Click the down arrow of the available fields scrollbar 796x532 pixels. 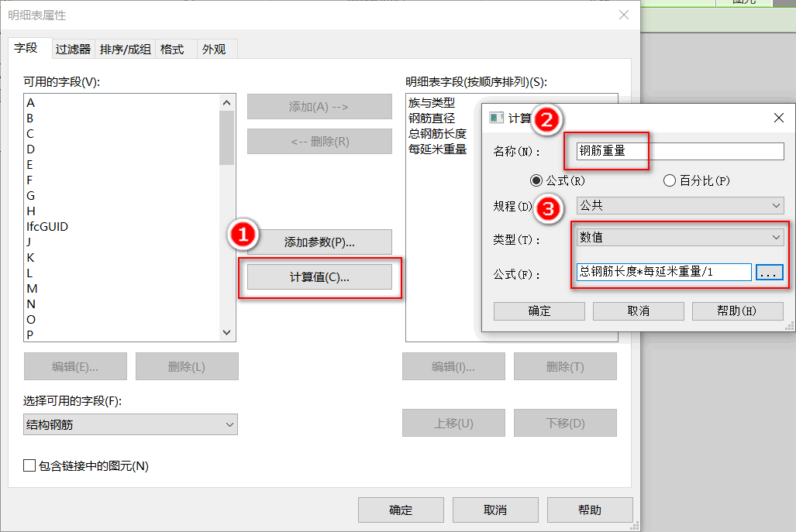(227, 333)
